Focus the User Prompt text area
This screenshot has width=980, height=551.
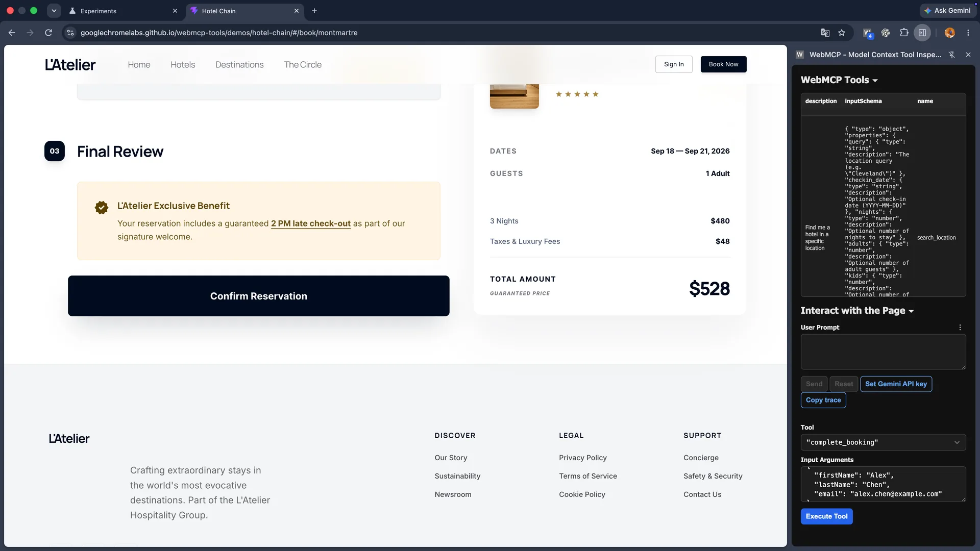(x=883, y=352)
